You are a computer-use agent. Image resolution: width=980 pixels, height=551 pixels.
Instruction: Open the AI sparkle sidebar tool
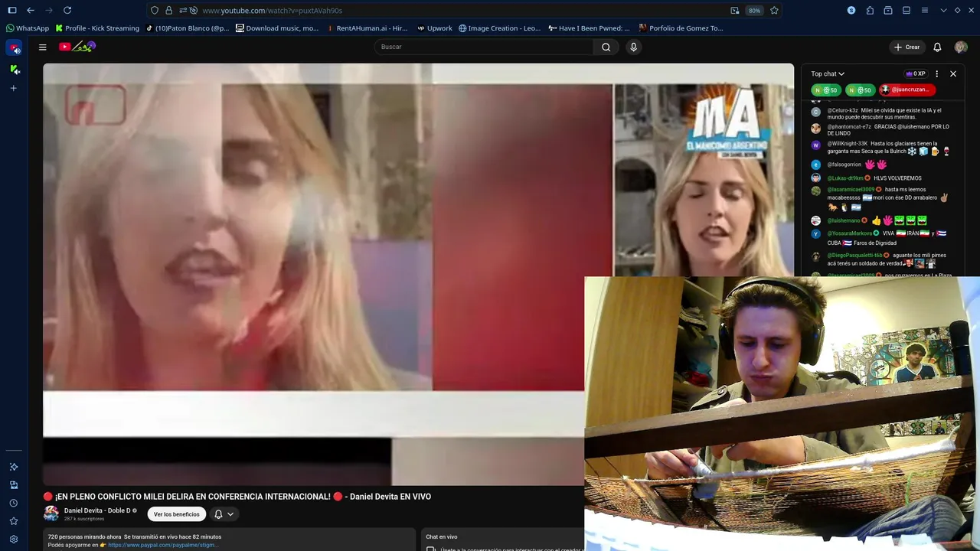14,467
